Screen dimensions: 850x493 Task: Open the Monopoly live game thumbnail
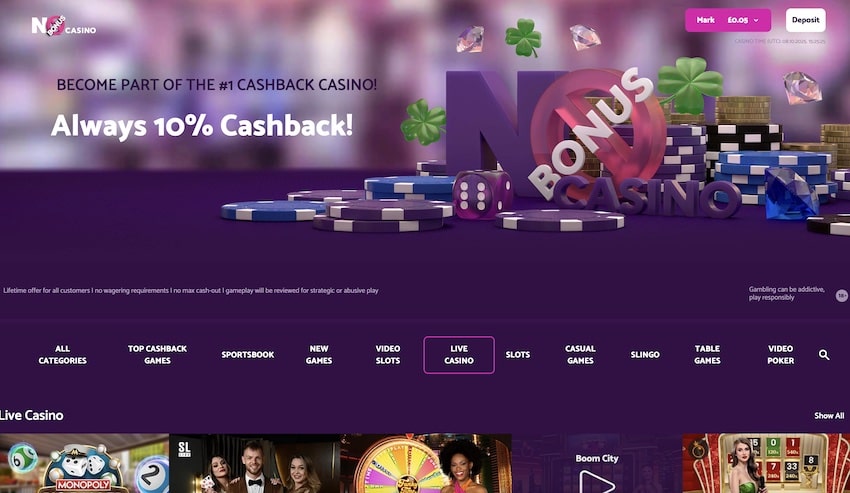coord(85,464)
